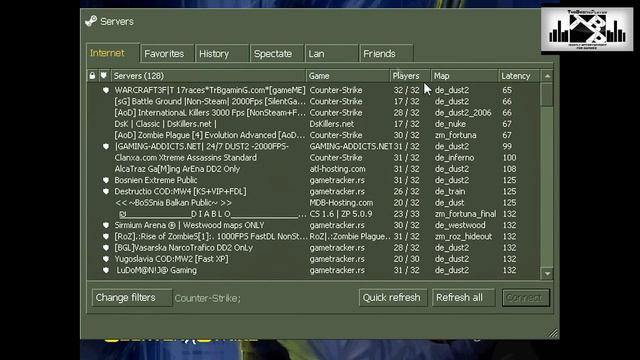Sort by the Game column header
The height and width of the screenshot is (360, 640).
[x=348, y=76]
